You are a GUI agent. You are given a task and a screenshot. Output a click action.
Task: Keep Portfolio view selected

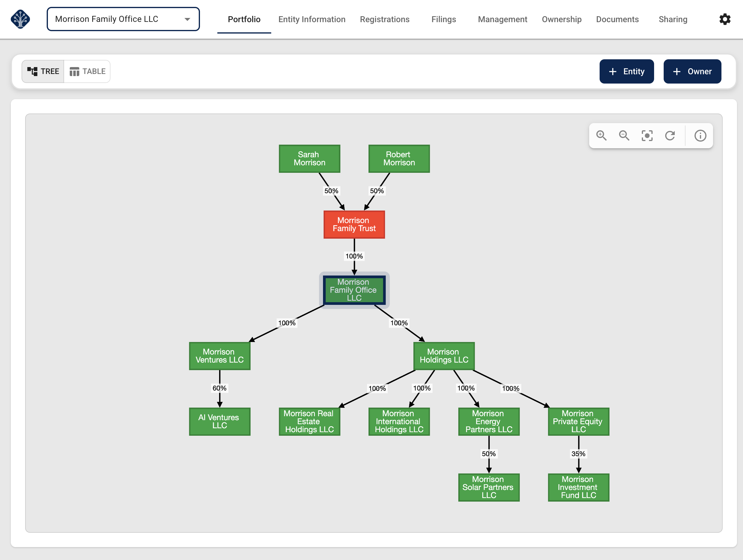[244, 19]
